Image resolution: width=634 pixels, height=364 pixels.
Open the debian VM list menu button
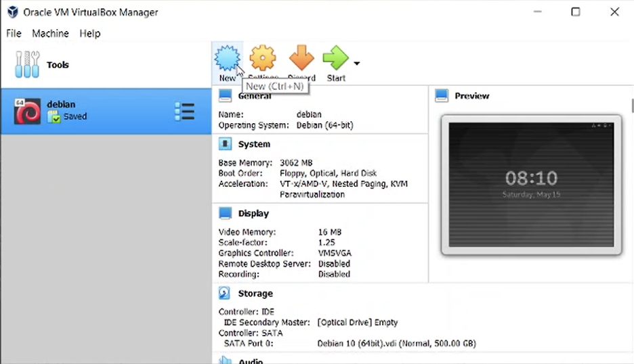pyautogui.click(x=184, y=112)
